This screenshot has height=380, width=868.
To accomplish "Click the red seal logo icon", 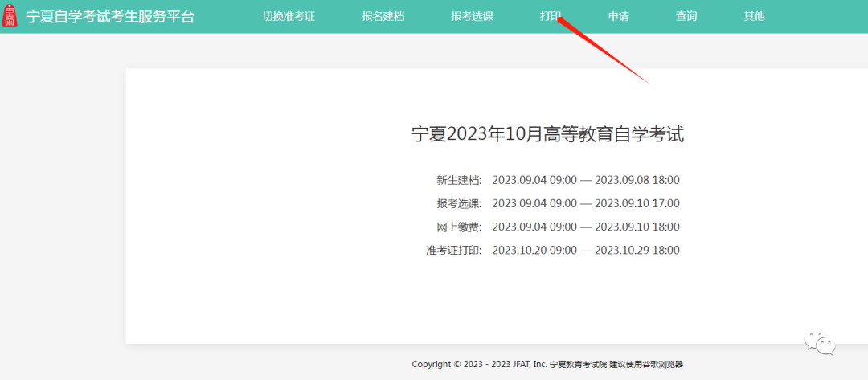I will (x=10, y=16).
